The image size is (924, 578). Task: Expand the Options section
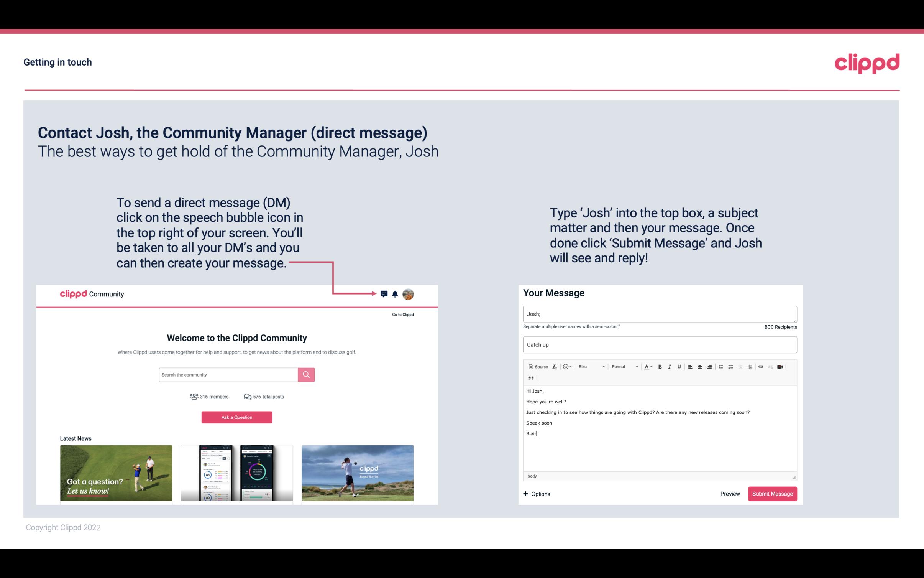click(536, 494)
